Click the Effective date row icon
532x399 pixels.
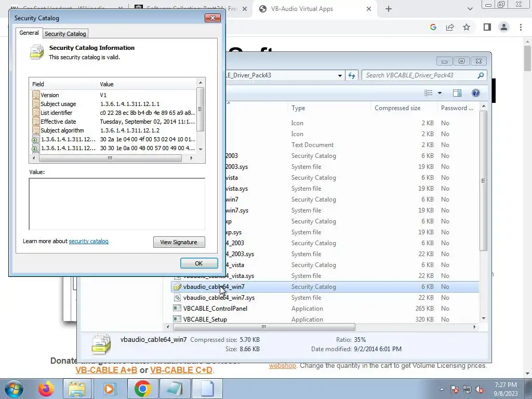pos(36,122)
